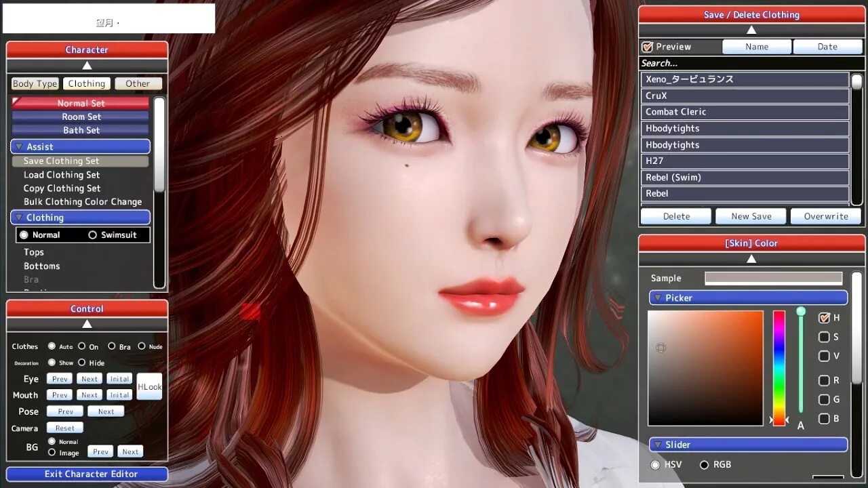The width and height of the screenshot is (868, 488).
Task: Select the Room Set clothing slot
Action: pyautogui.click(x=80, y=117)
